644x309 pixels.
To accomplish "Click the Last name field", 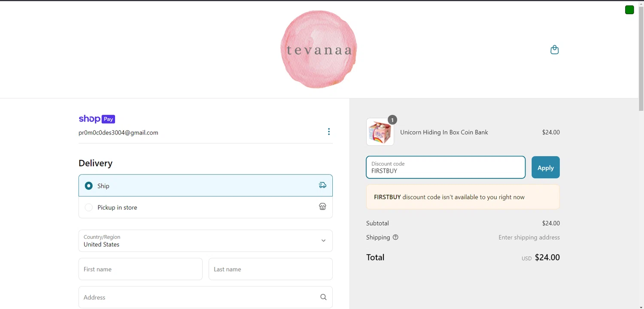I will 270,269.
